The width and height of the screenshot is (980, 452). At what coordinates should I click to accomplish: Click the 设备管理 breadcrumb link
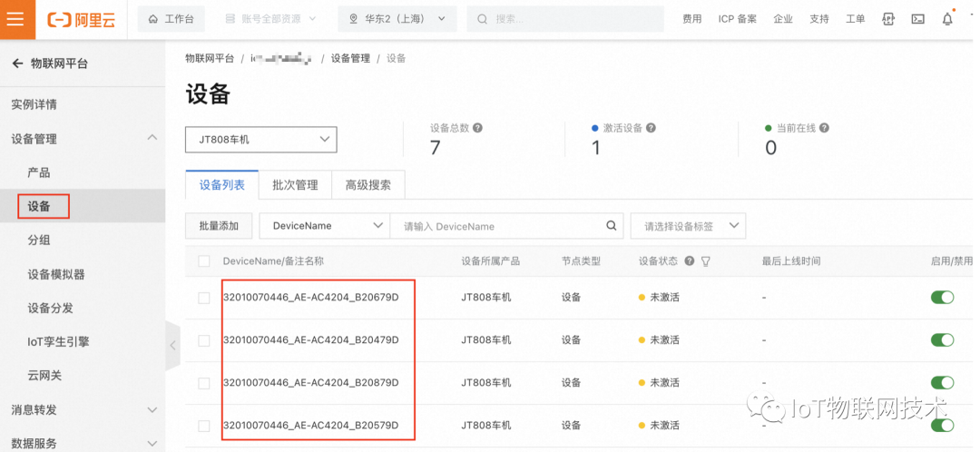(x=350, y=58)
